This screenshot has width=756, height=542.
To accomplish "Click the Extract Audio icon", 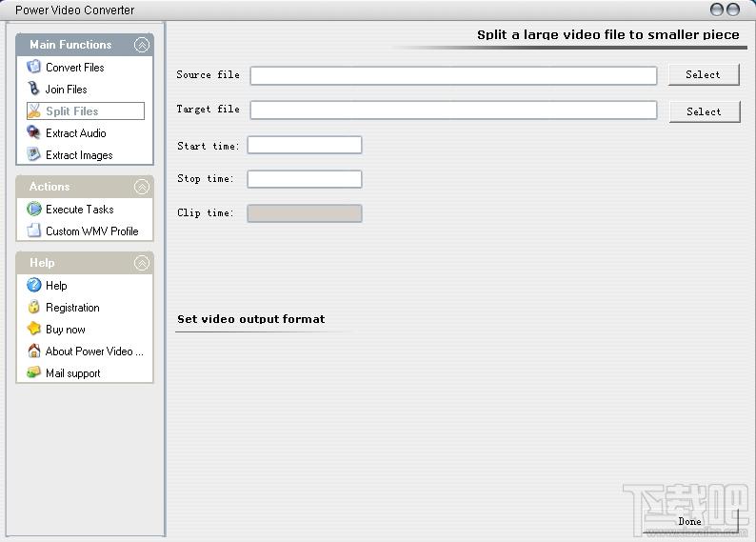I will [33, 132].
